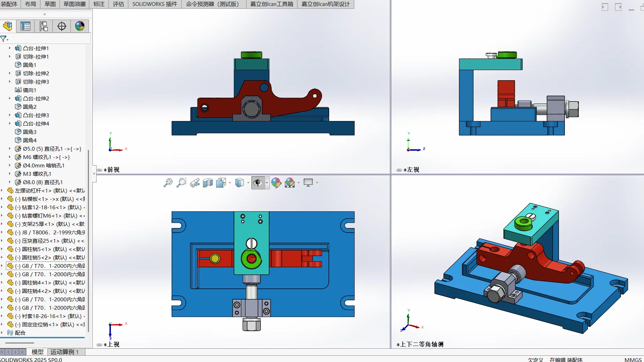Expand the 配合 mates folder

(2, 333)
